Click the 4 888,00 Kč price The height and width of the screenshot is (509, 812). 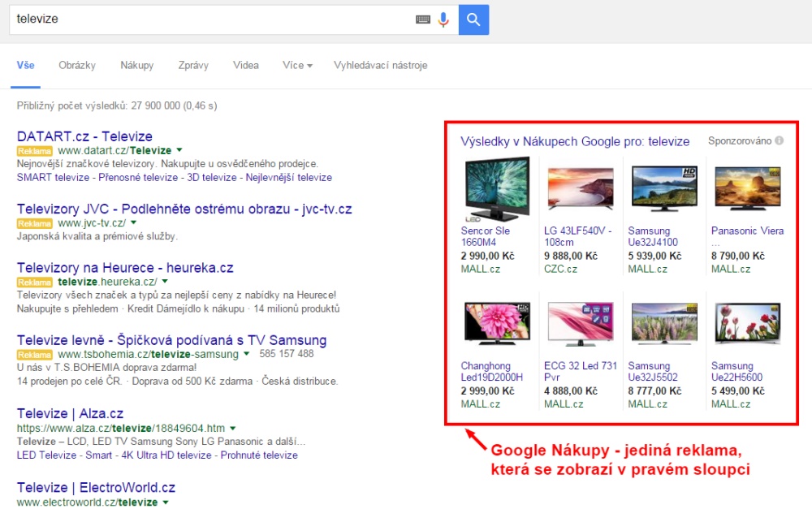coord(571,391)
